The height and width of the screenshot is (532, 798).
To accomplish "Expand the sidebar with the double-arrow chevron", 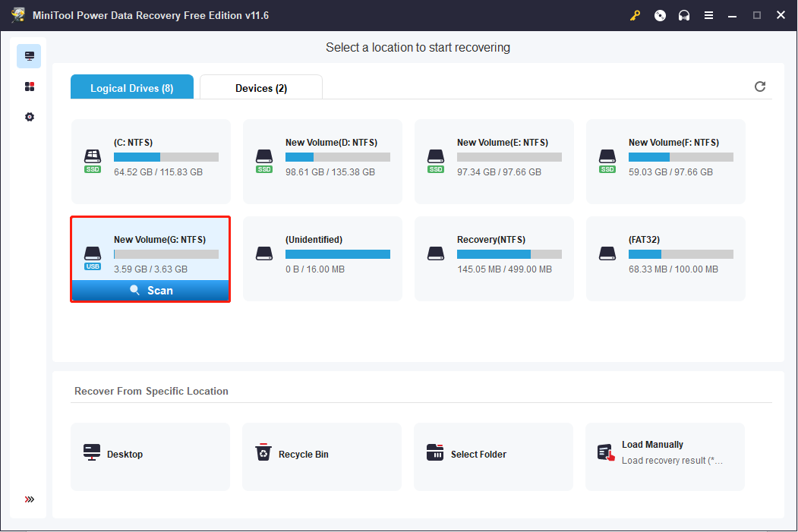I will pyautogui.click(x=29, y=499).
